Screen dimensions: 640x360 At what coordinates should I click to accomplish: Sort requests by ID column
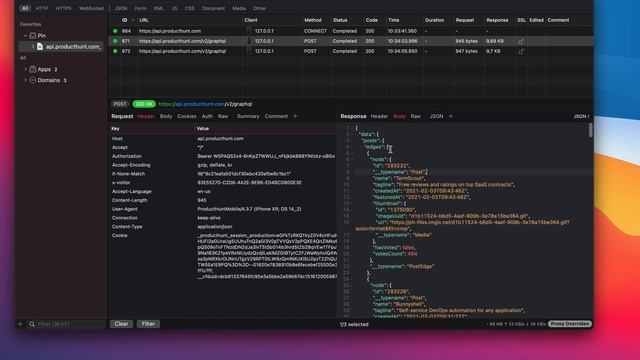coord(124,20)
